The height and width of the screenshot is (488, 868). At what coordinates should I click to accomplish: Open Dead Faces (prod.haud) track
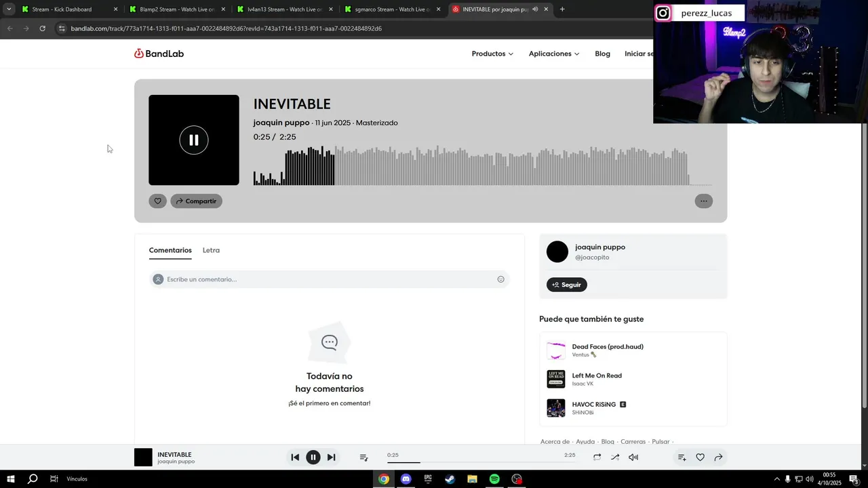click(608, 347)
